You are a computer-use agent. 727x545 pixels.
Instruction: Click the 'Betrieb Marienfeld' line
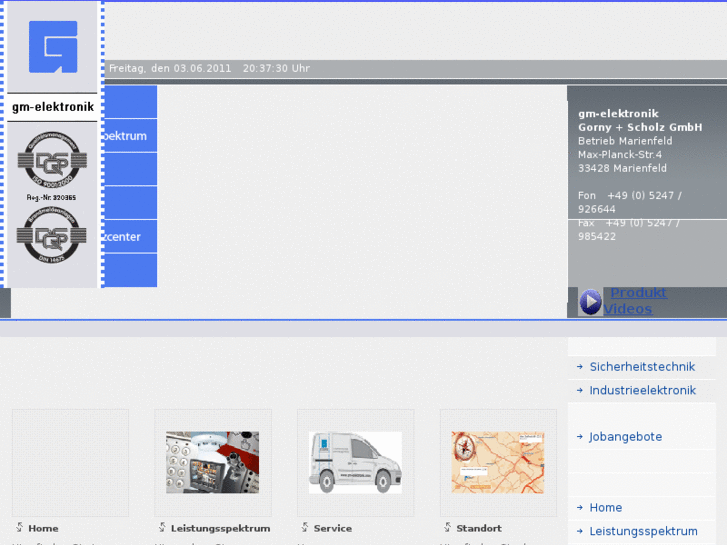(x=625, y=141)
